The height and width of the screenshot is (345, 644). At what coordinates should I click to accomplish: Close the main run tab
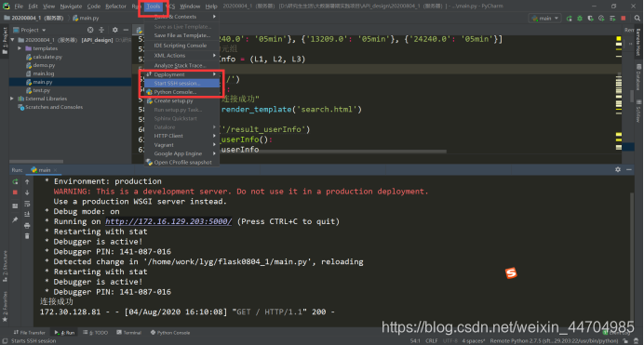pyautogui.click(x=55, y=170)
